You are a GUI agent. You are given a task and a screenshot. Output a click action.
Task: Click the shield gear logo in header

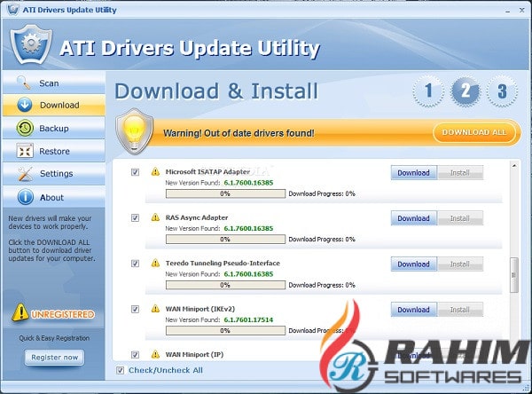(31, 44)
